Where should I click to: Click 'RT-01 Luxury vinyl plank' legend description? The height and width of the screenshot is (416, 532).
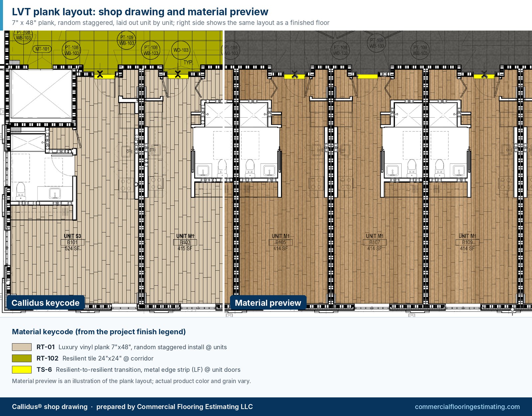(x=132, y=347)
